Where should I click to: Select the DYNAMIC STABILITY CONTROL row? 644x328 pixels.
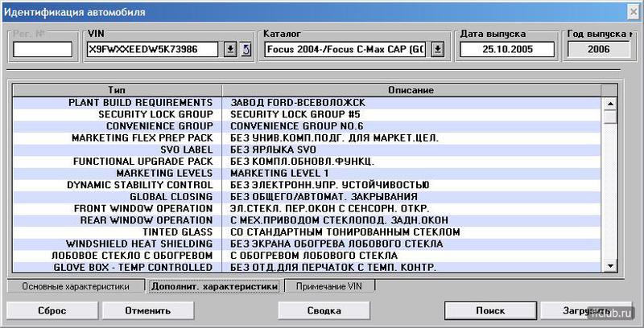click(307, 186)
